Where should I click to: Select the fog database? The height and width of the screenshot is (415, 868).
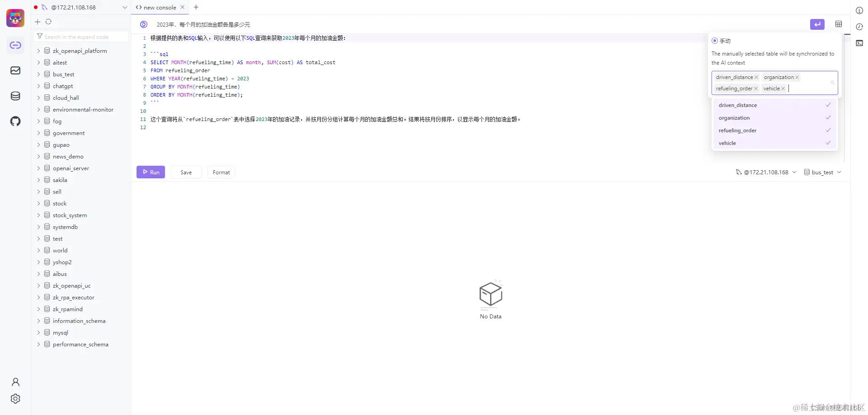[57, 121]
